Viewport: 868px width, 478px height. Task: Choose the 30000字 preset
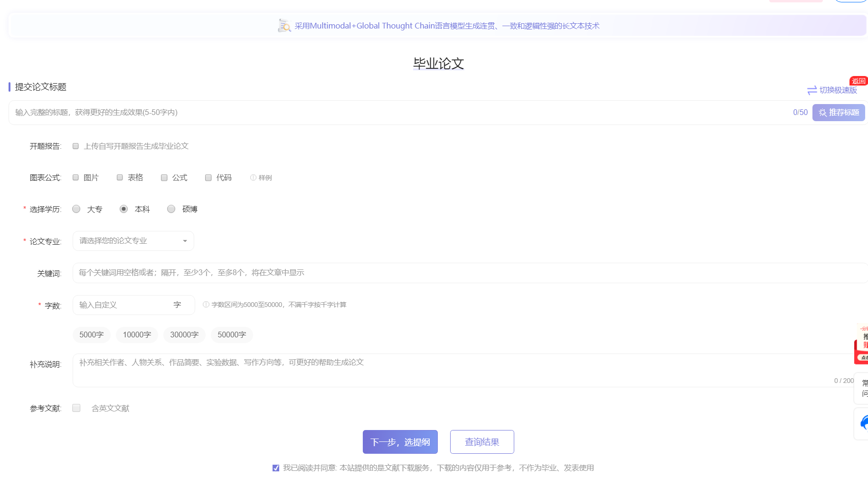point(185,335)
